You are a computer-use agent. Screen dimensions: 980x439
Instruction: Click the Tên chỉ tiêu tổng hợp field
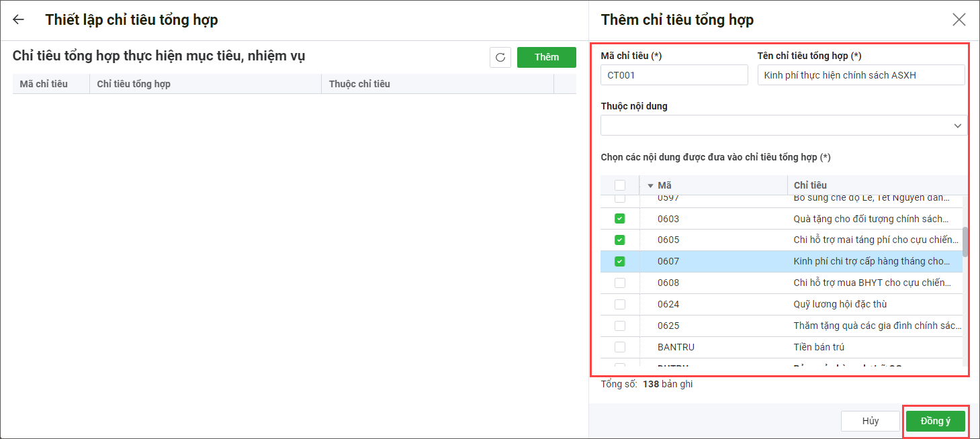(860, 75)
